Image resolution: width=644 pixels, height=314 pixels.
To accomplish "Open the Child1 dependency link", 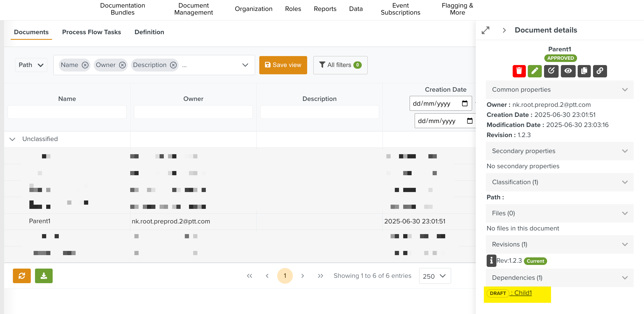I will pyautogui.click(x=523, y=293).
